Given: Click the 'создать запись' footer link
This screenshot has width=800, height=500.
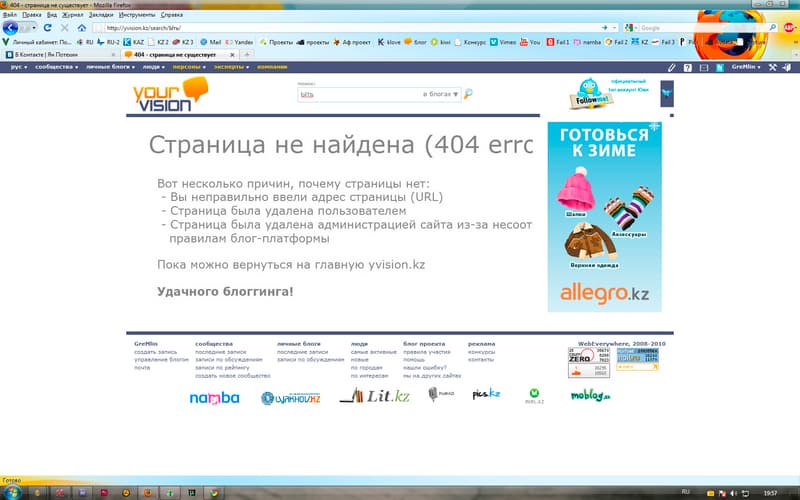Looking at the screenshot, I should [x=156, y=352].
